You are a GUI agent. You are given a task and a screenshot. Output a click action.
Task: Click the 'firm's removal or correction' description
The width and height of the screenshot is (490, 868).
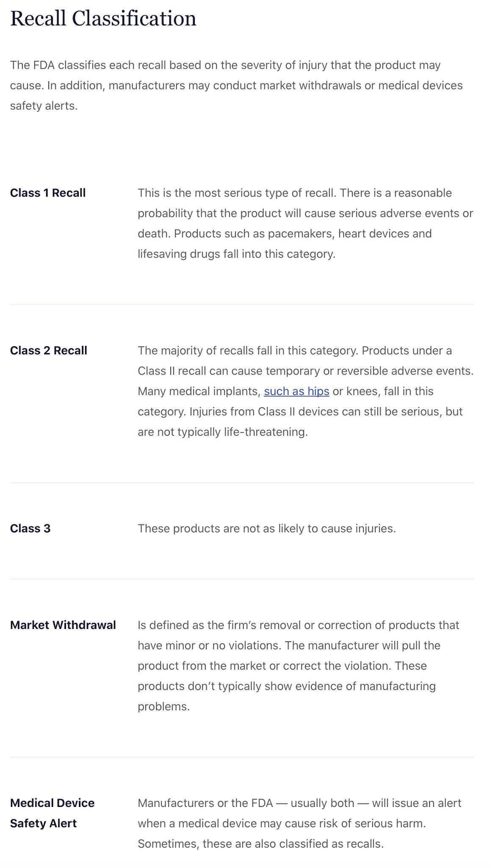pyautogui.click(x=299, y=666)
